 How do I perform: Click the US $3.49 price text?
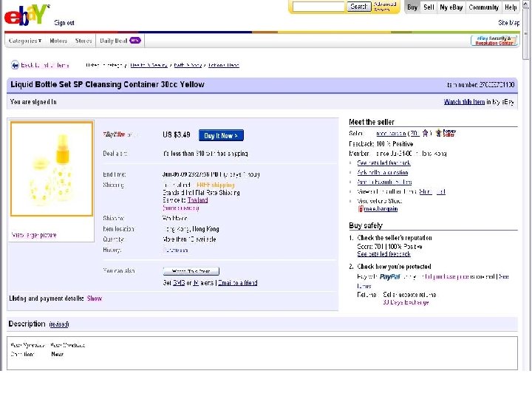point(177,134)
